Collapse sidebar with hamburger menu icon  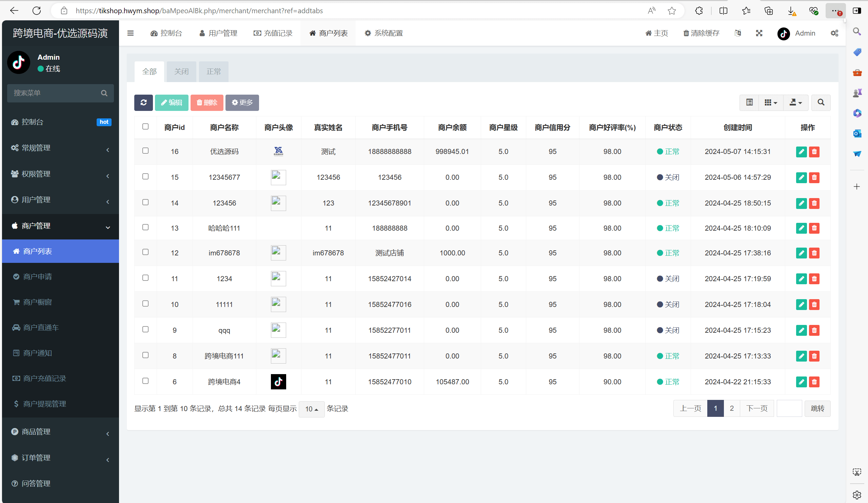pos(130,33)
